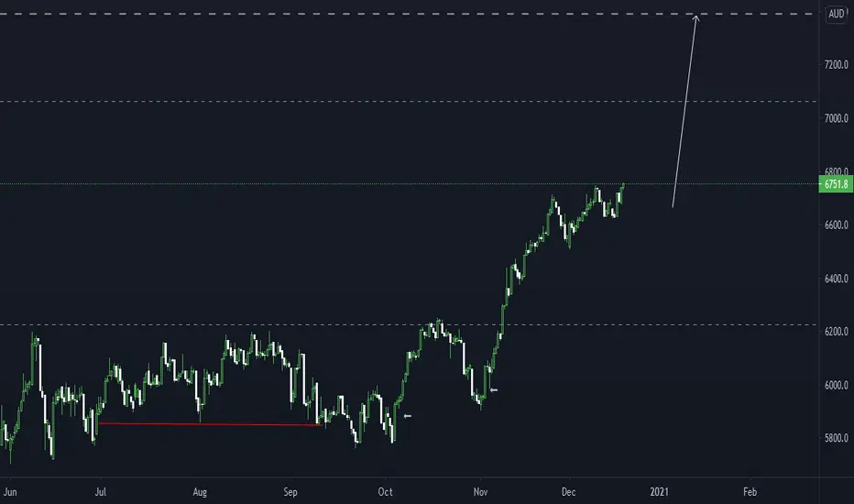Click the Nov date label

[480, 492]
